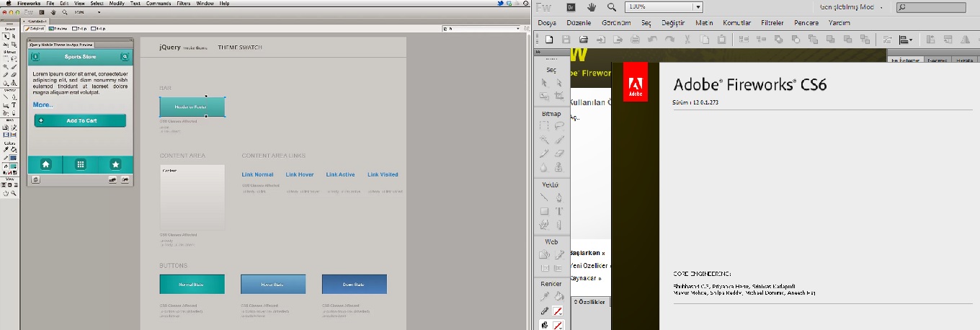Click the New document icon in Turkish toolbar
The image size is (980, 330).
[x=548, y=39]
